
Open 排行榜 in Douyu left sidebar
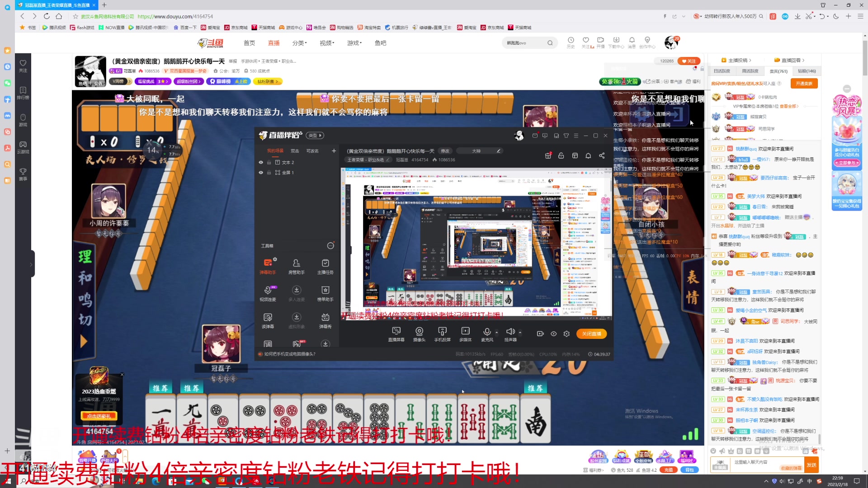(23, 93)
